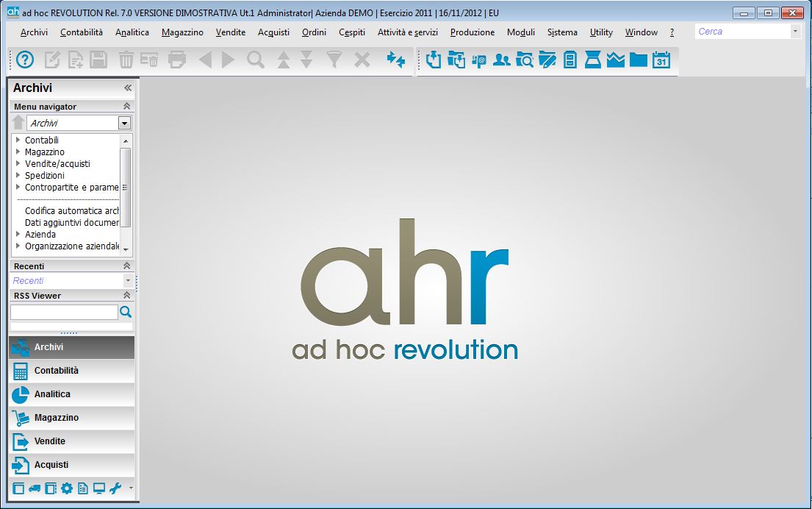The image size is (812, 509).
Task: Open the folder with magnifier icon
Action: (524, 60)
